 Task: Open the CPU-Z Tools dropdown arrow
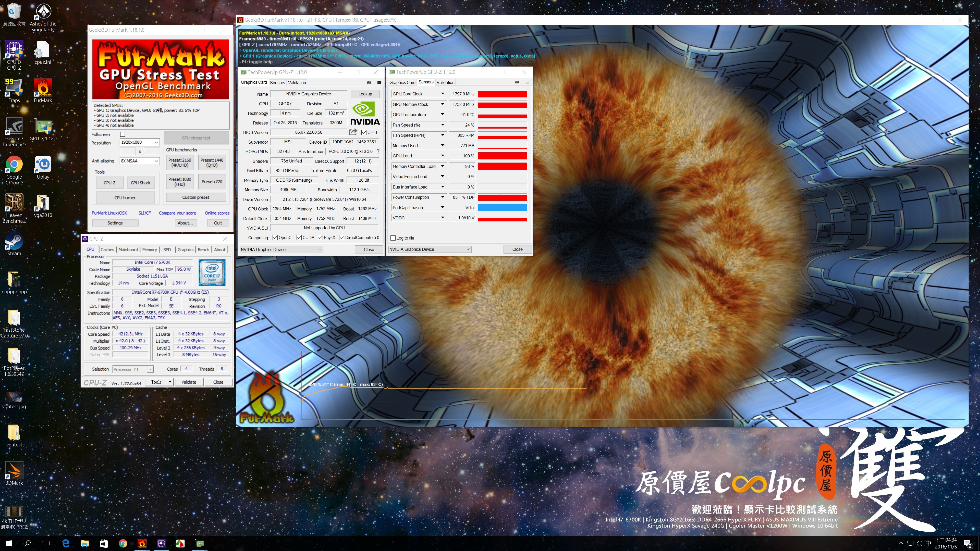(170, 382)
